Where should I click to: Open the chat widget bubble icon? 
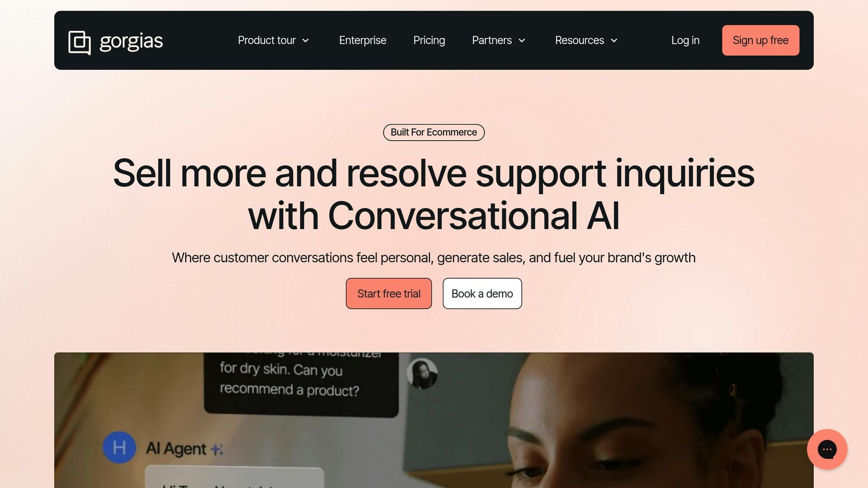(x=827, y=449)
